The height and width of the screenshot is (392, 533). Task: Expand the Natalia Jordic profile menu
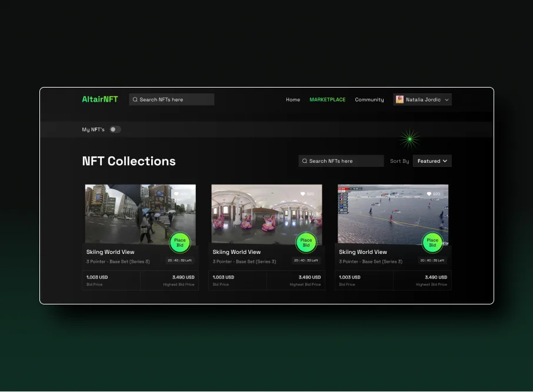447,99
